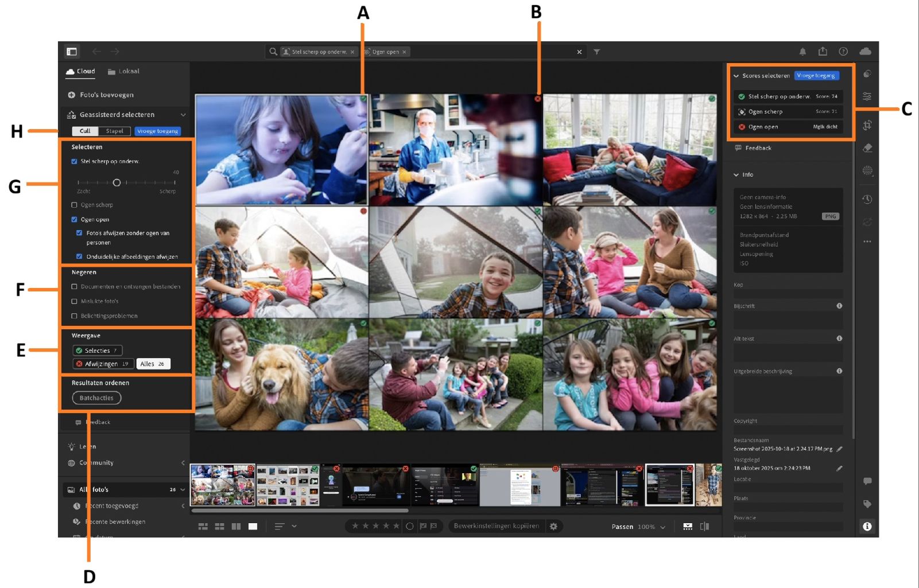Open the keyword tag panel
919x588 pixels.
pos(867,505)
